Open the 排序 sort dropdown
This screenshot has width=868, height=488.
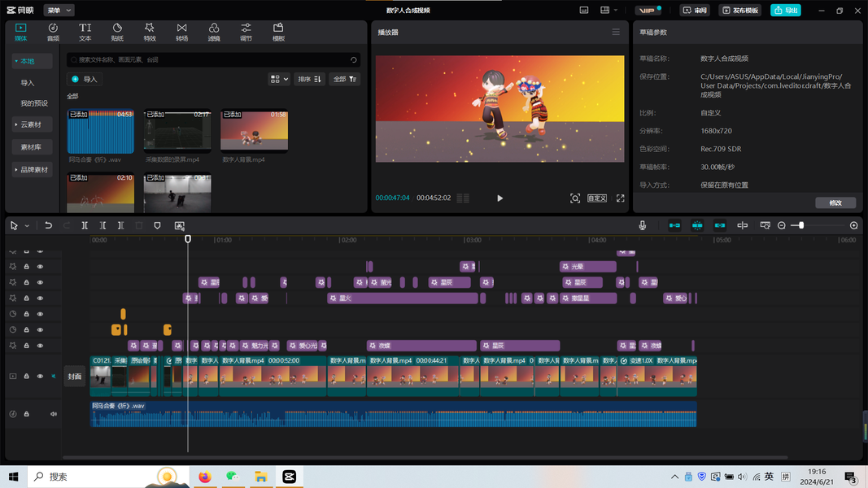(x=309, y=79)
